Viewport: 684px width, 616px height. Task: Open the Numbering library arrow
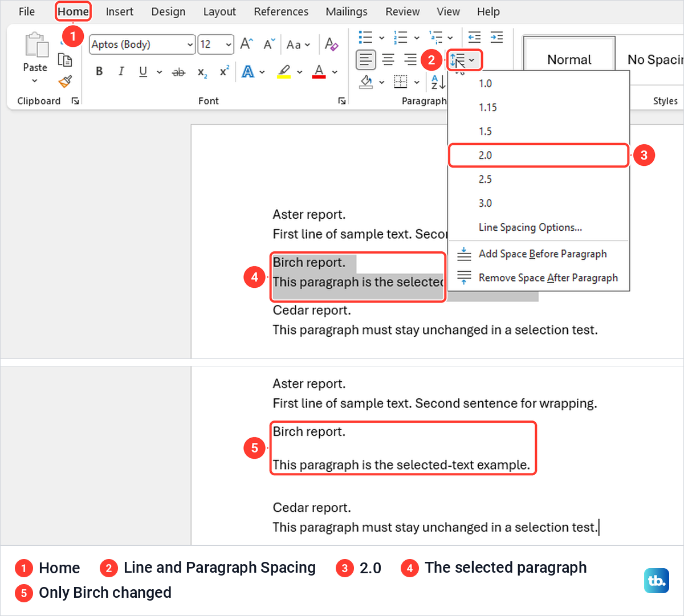(417, 38)
